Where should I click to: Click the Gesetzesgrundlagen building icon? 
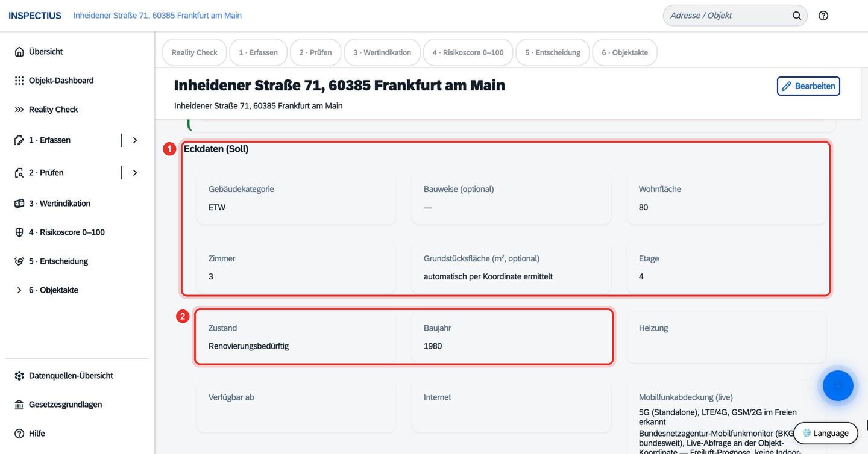tap(19, 405)
